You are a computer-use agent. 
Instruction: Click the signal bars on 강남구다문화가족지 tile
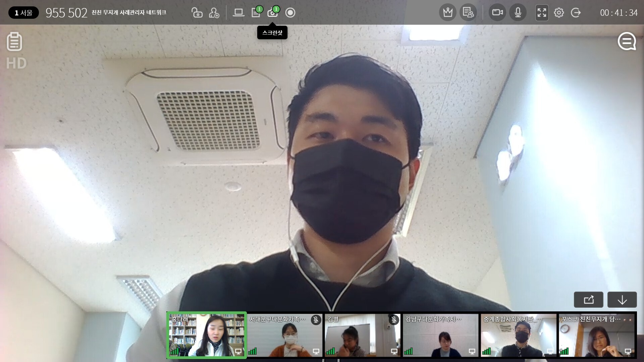pyautogui.click(x=408, y=351)
